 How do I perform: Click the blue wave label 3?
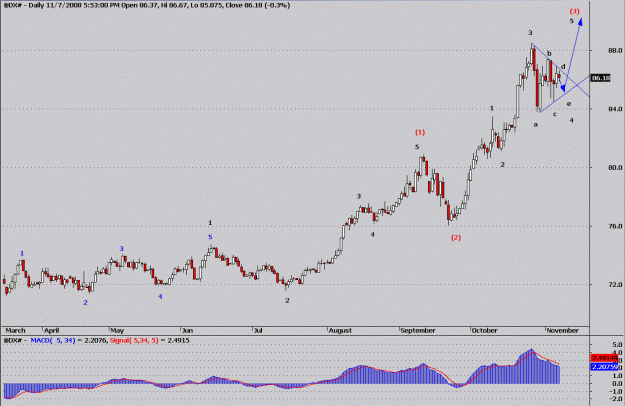click(x=121, y=249)
